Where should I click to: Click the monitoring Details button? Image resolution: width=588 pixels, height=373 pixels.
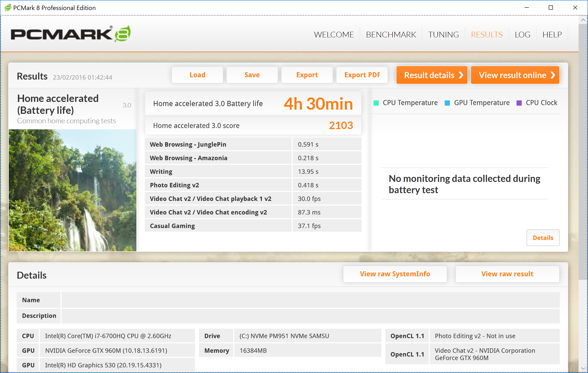tap(543, 238)
